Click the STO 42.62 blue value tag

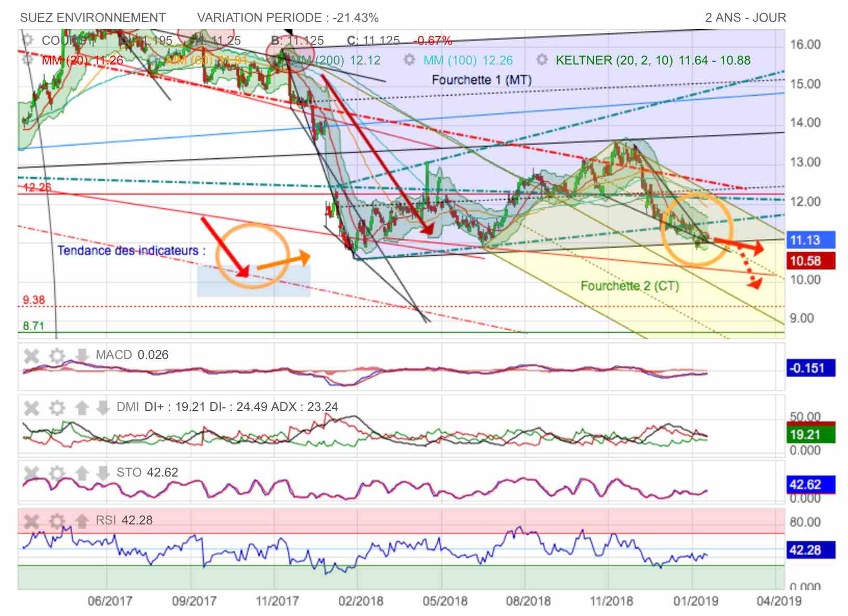pos(811,484)
